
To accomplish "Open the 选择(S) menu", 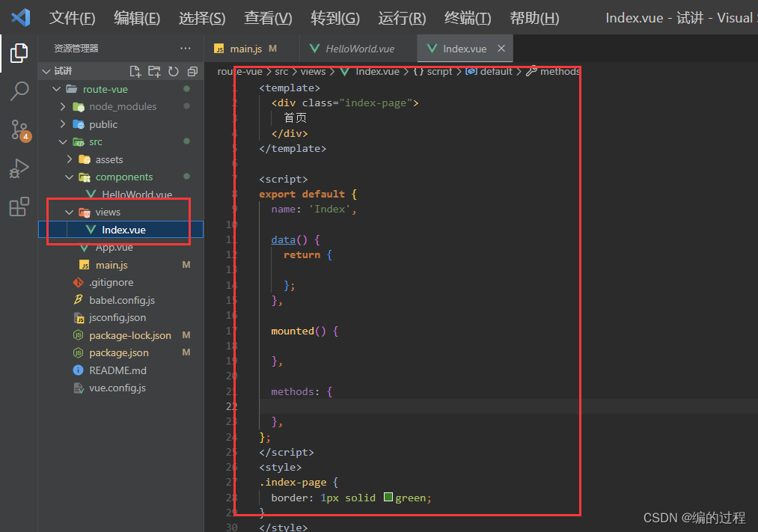I will 202,19.
